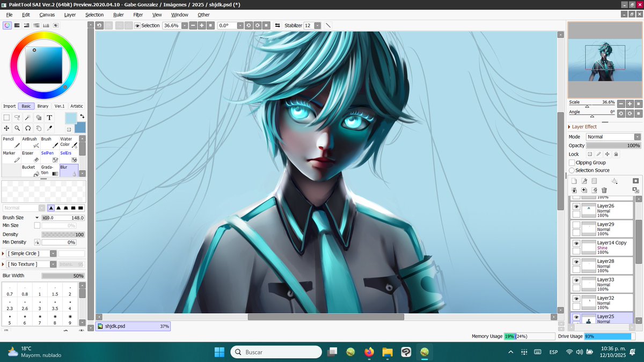This screenshot has width=644, height=362.
Task: Select the Blur tool
Action: click(x=69, y=170)
